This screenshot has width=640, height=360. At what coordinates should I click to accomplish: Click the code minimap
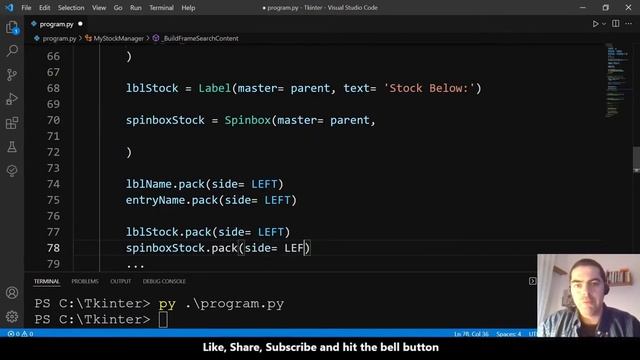[617, 82]
